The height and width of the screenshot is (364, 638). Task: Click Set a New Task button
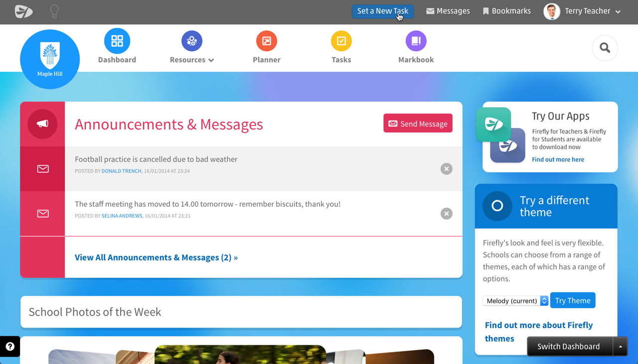pyautogui.click(x=383, y=11)
